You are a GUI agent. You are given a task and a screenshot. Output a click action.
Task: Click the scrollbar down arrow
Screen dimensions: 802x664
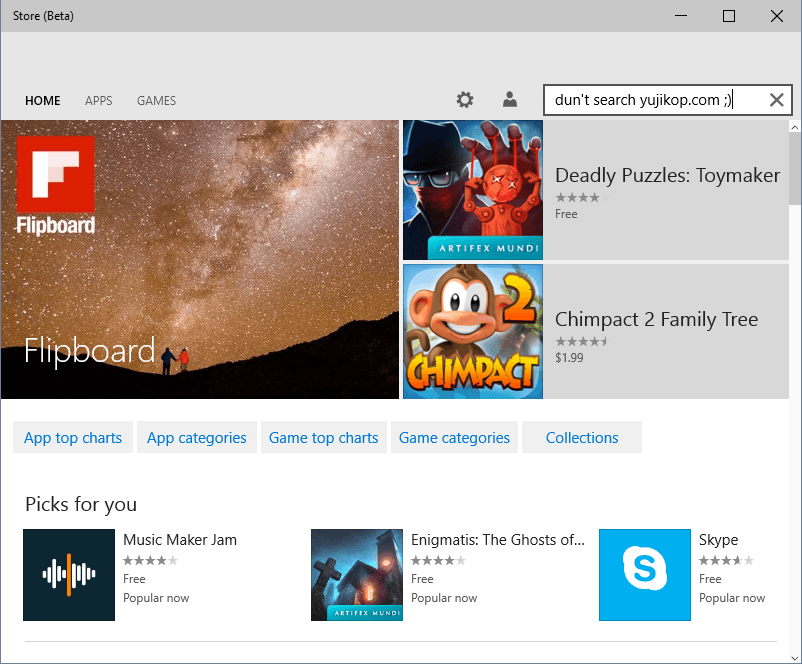click(795, 658)
